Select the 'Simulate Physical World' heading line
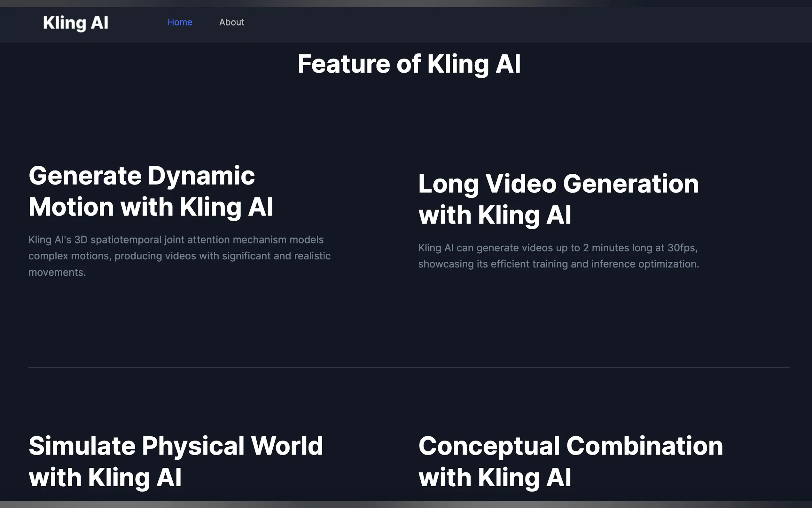This screenshot has width=812, height=508. click(176, 446)
